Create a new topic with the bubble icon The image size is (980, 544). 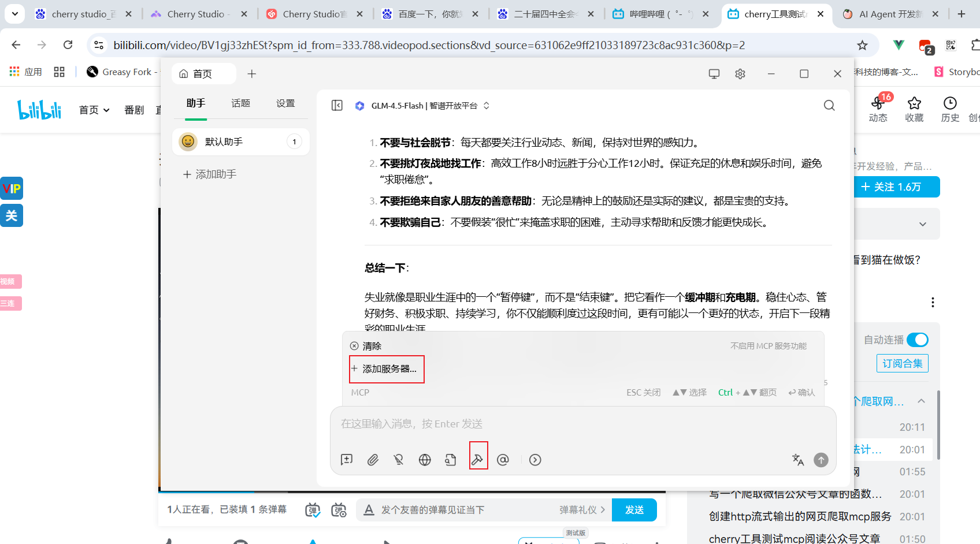click(x=347, y=459)
